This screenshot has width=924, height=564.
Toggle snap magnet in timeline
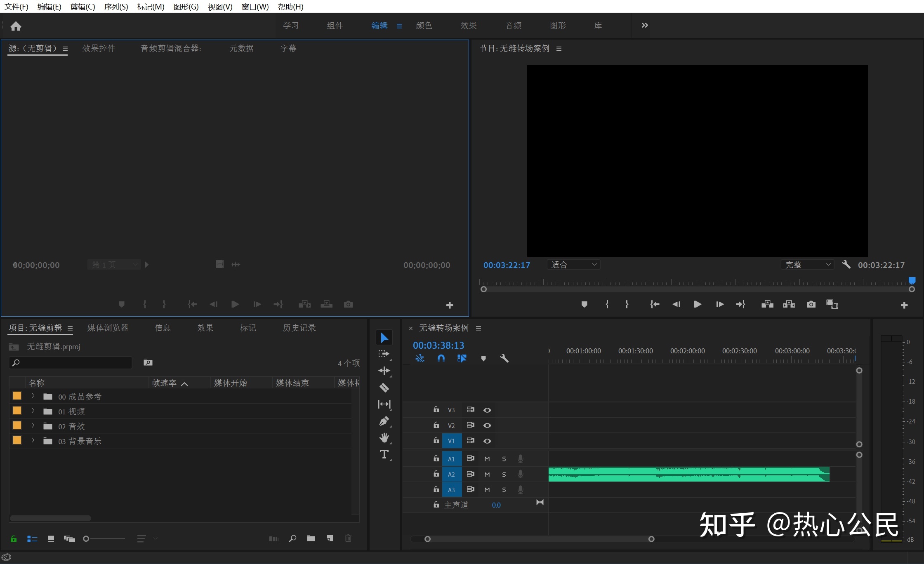click(441, 358)
